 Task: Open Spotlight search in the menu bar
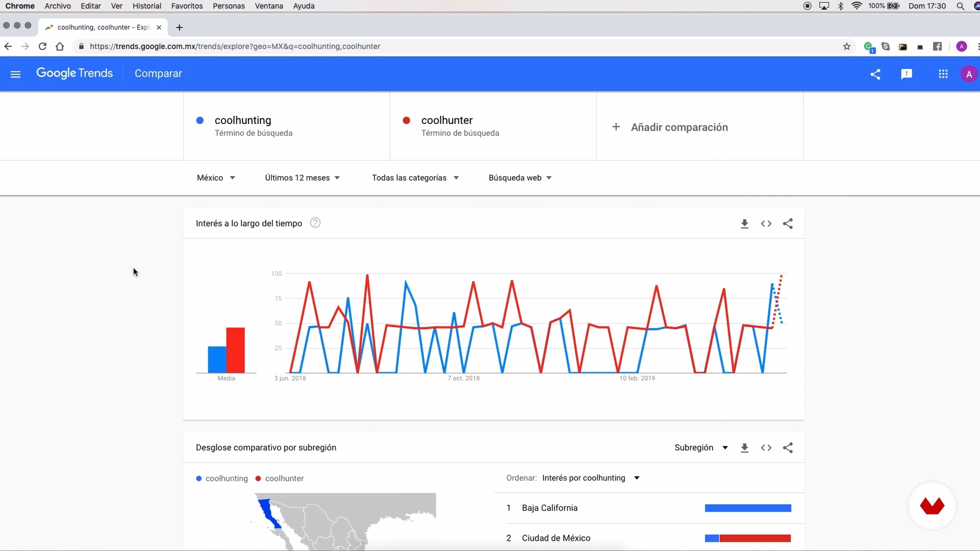pos(960,6)
